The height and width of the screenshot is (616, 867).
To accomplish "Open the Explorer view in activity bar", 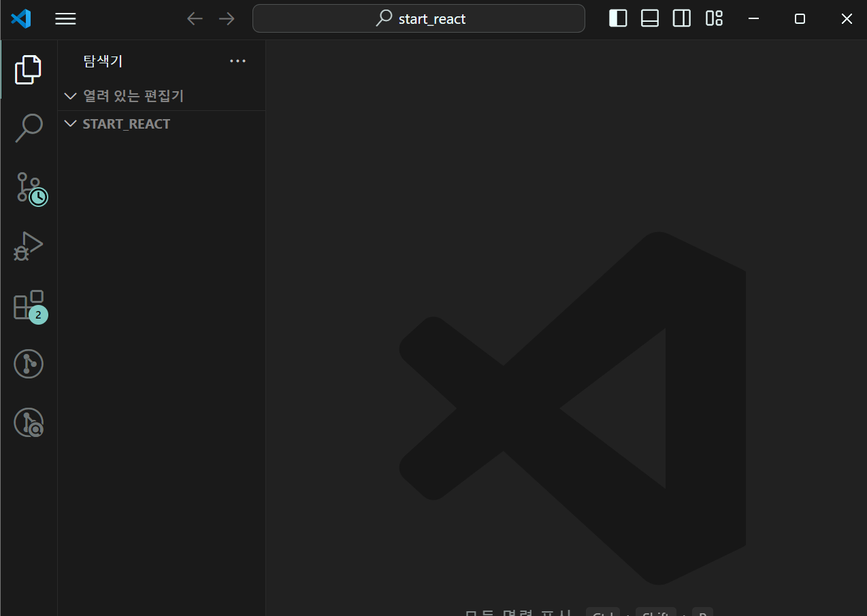I will [29, 69].
